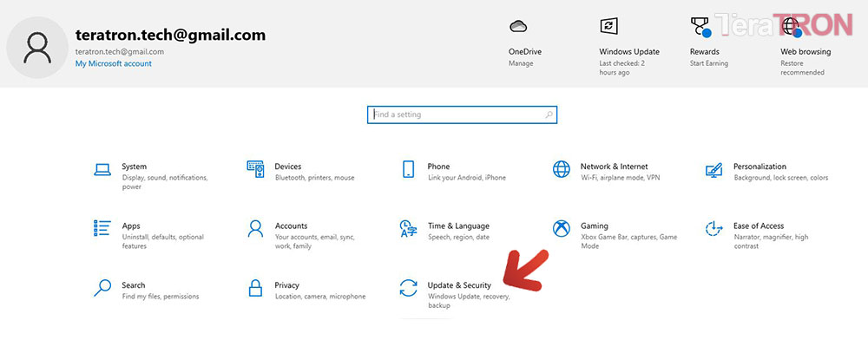Open the Devices settings icon
Screen dimensions: 868x353
click(255, 169)
